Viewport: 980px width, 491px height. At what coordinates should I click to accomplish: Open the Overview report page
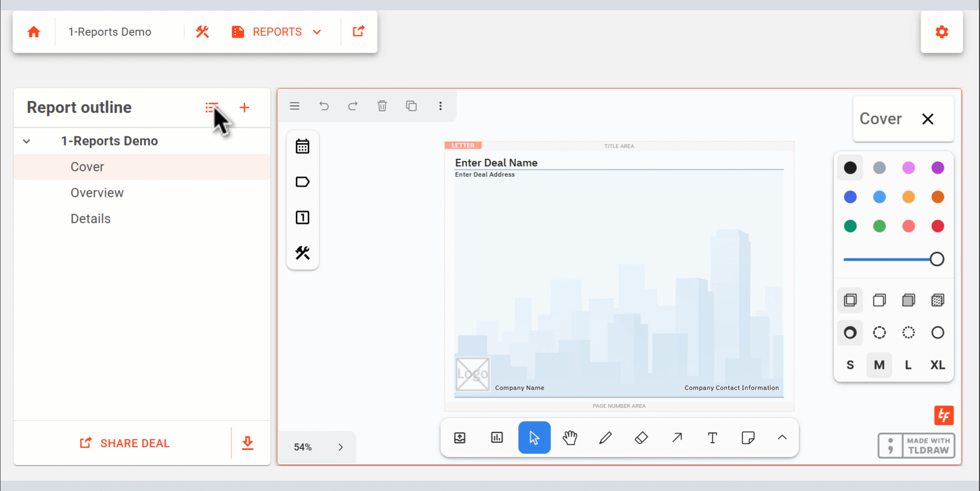click(x=97, y=193)
